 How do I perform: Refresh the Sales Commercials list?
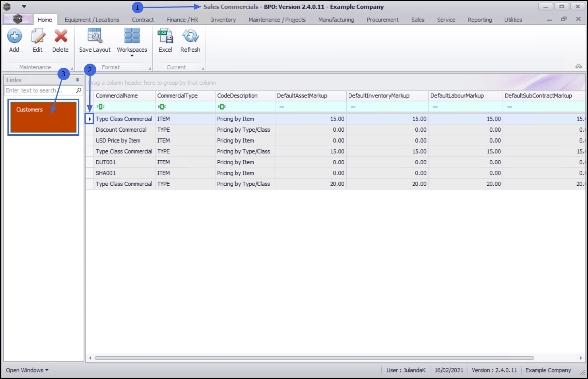[x=190, y=37]
